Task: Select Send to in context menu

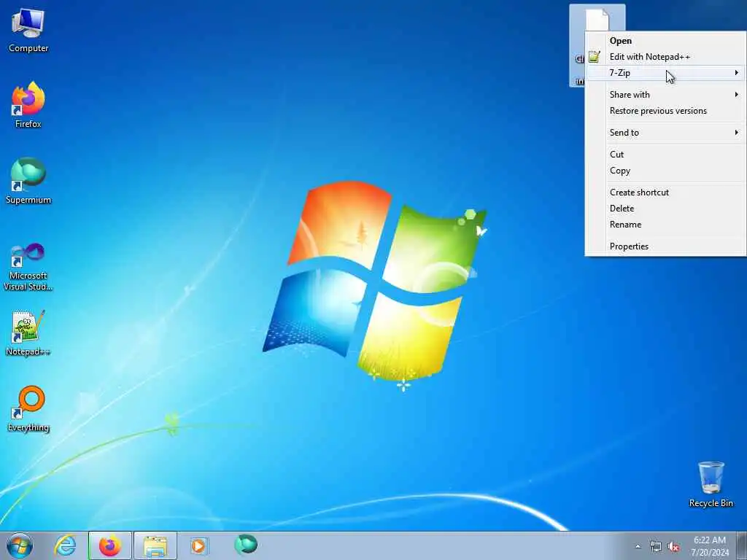Action: pyautogui.click(x=665, y=133)
